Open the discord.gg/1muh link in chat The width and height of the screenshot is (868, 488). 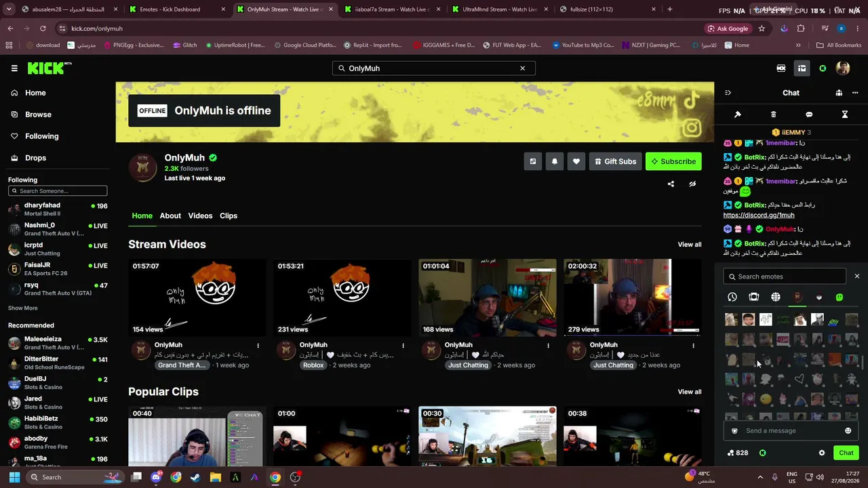point(759,216)
